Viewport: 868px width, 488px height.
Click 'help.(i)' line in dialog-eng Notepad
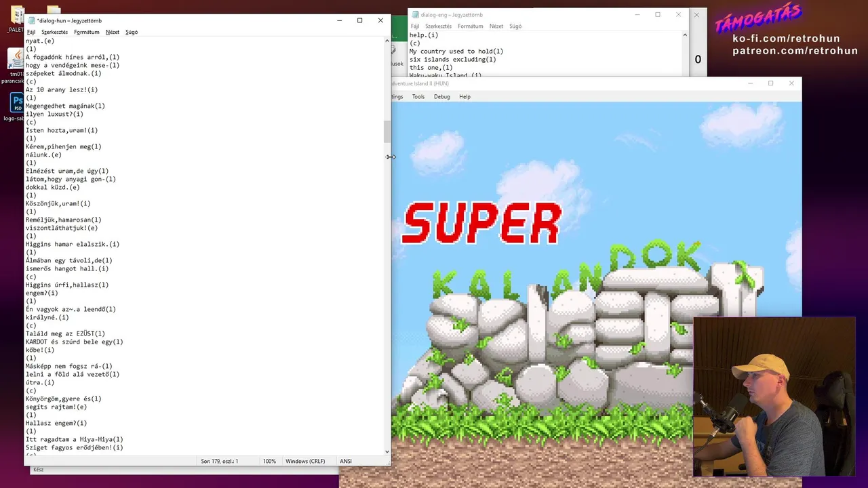point(424,35)
